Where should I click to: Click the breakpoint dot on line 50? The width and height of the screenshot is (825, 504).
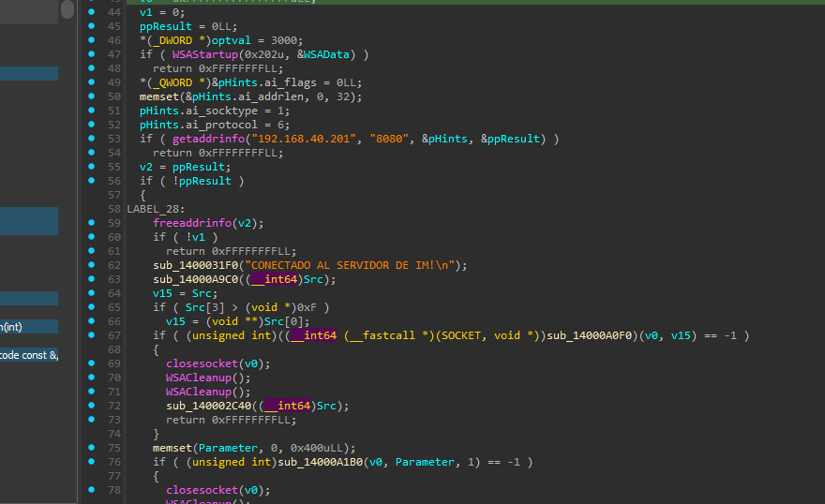pos(92,96)
